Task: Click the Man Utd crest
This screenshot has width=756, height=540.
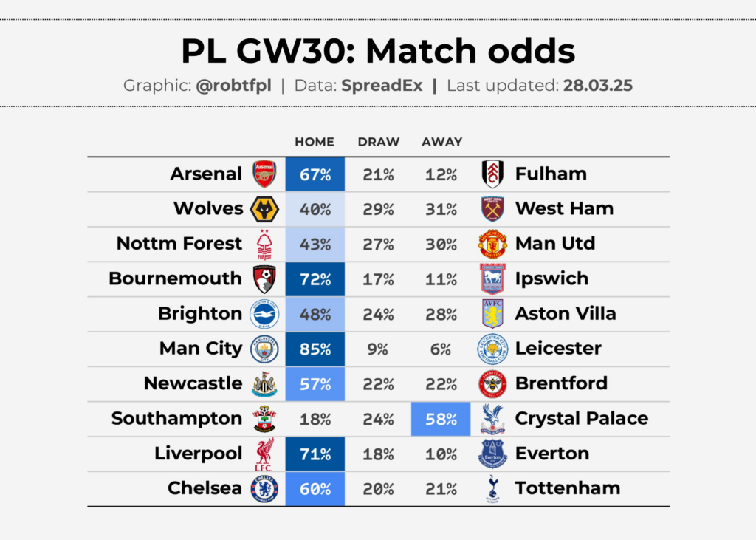Action: (492, 245)
